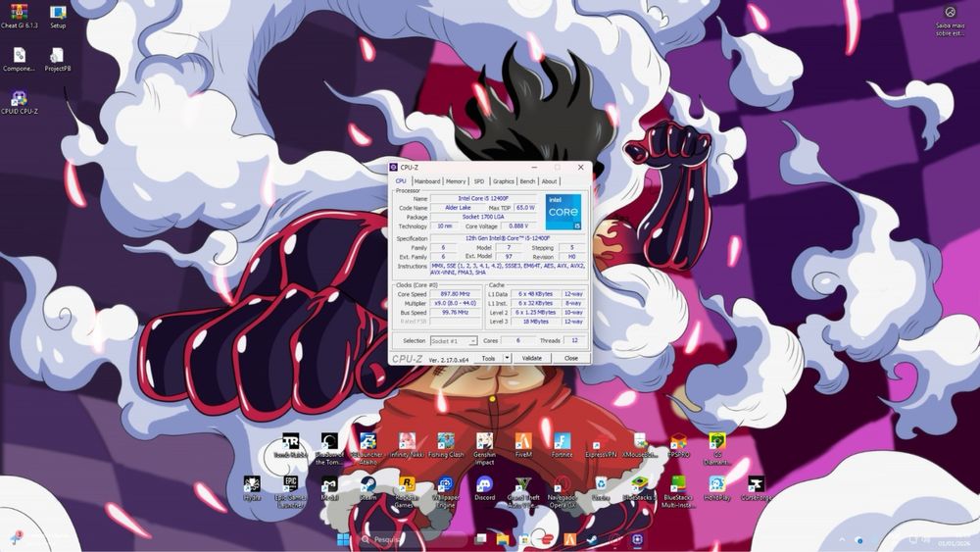
Task: Open the Epic Games Launcher shortcut
Action: pyautogui.click(x=291, y=492)
